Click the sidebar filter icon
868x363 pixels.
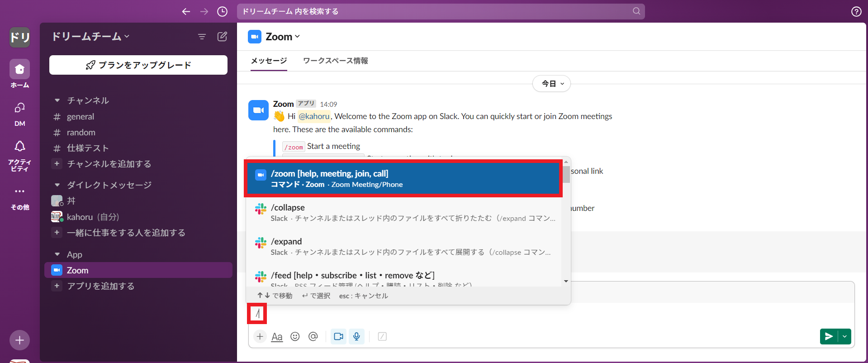pos(202,37)
